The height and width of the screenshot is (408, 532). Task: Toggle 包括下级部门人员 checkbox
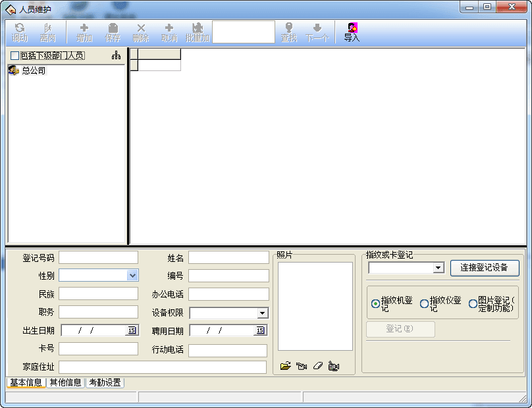pyautogui.click(x=14, y=55)
